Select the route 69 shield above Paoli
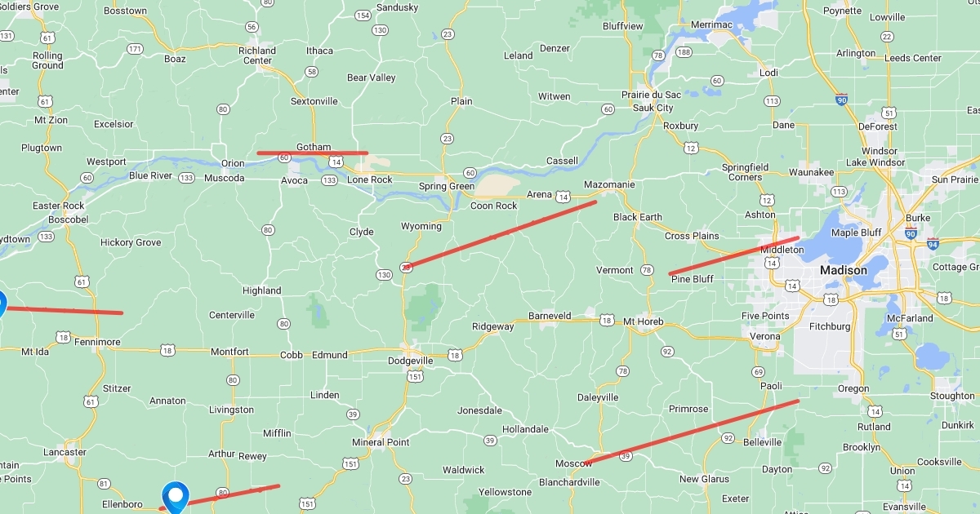This screenshot has height=514, width=980. (x=757, y=372)
